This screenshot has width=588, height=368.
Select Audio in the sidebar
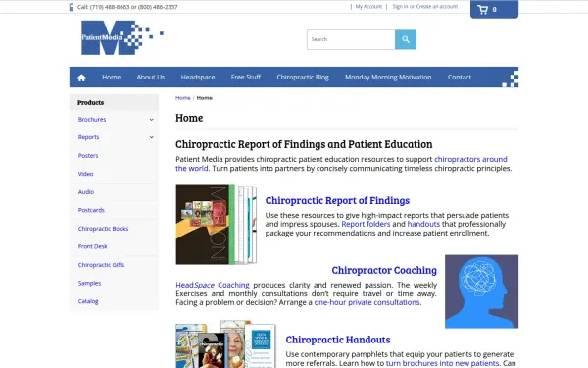pyautogui.click(x=86, y=192)
